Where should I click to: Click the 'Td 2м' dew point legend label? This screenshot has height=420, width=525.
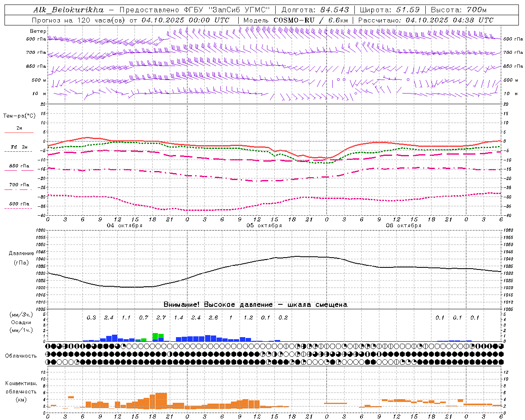tap(19, 147)
